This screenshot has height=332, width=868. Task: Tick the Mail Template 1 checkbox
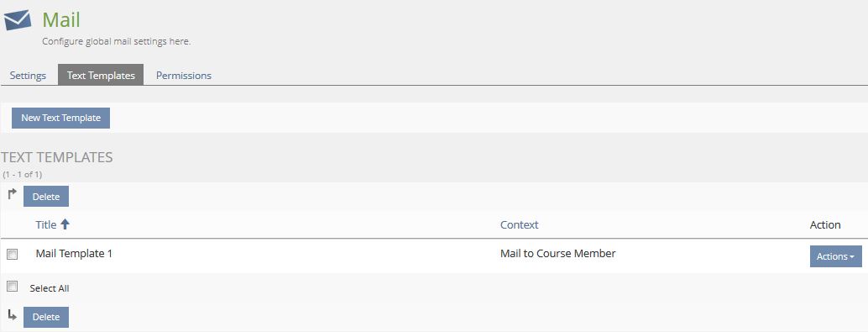[x=13, y=255]
